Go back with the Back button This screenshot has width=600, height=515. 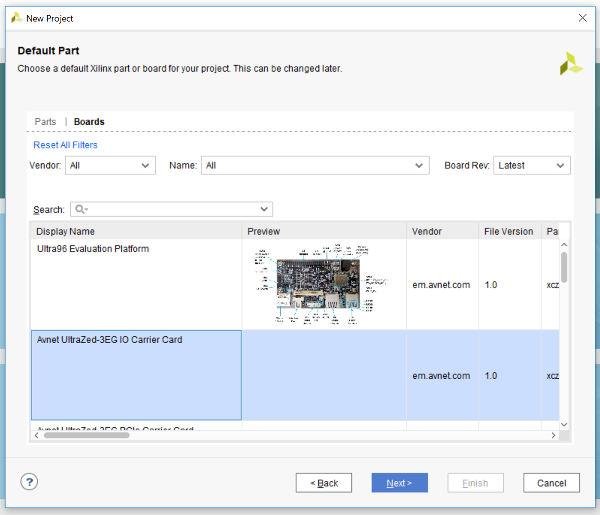point(323,483)
